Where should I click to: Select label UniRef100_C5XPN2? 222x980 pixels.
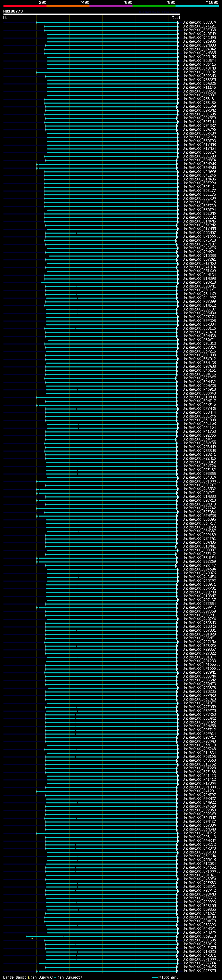point(199,225)
